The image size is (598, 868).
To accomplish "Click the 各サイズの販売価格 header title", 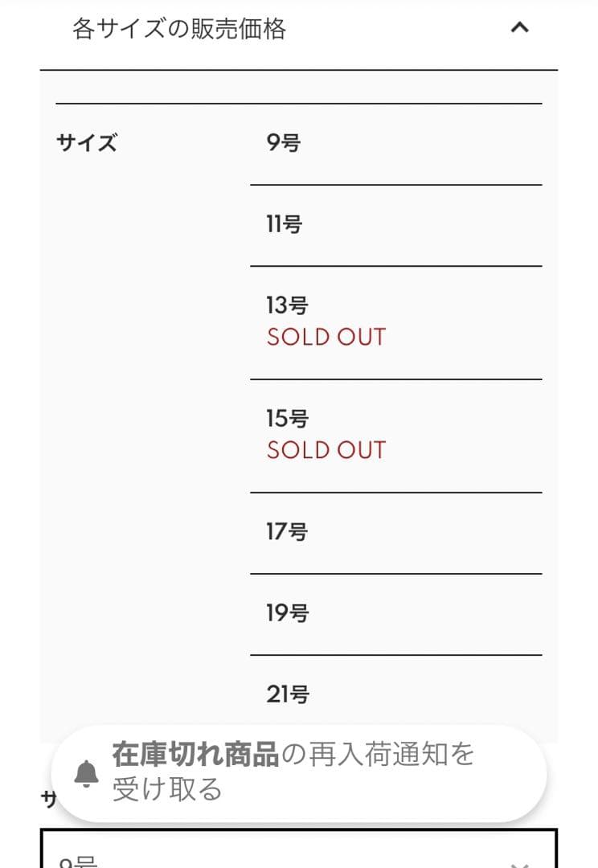I will pos(179,29).
